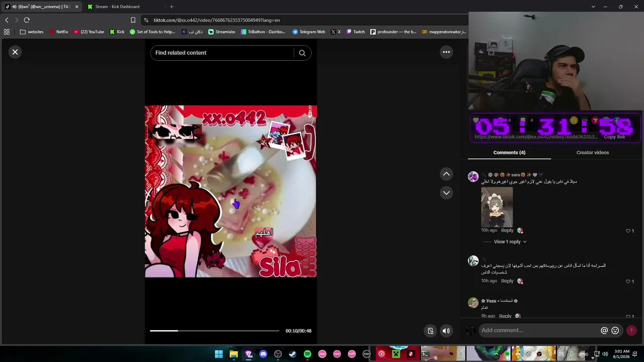Open Minecraft from the taskbar
The image size is (644, 362).
point(396,354)
